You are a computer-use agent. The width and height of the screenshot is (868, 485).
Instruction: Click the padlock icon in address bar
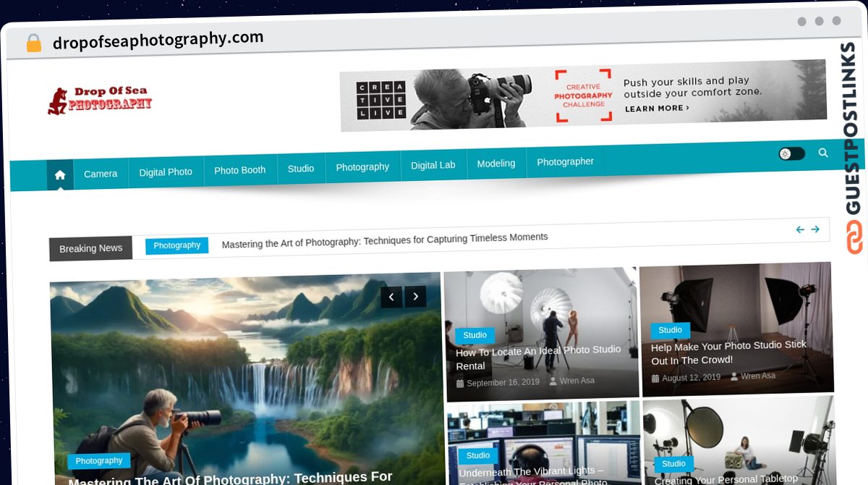point(33,43)
